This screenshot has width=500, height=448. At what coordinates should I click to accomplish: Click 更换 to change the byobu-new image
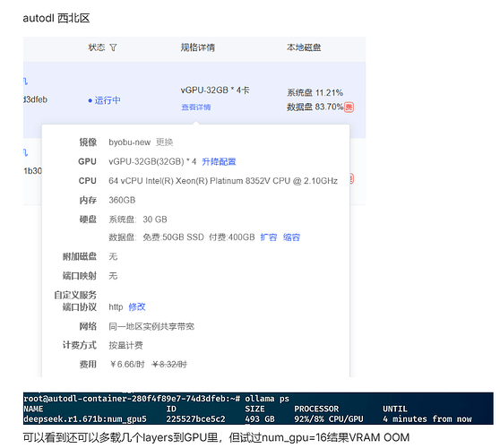[x=164, y=142]
